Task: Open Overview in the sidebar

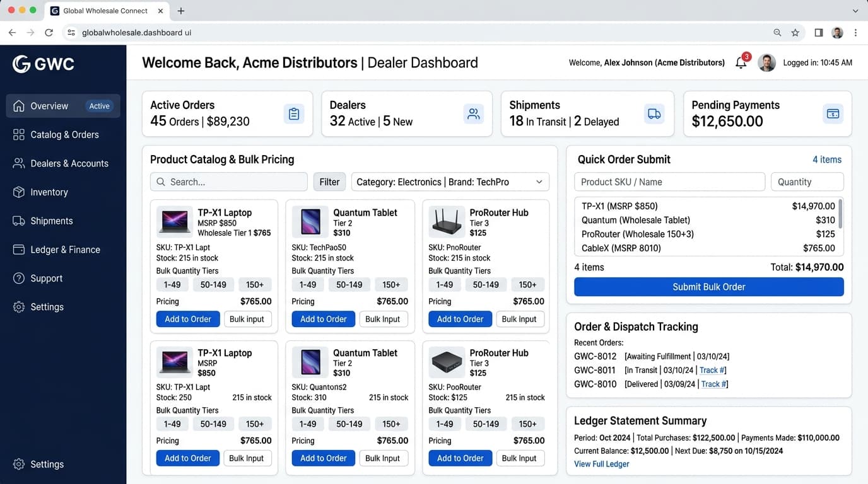Action: pos(63,106)
